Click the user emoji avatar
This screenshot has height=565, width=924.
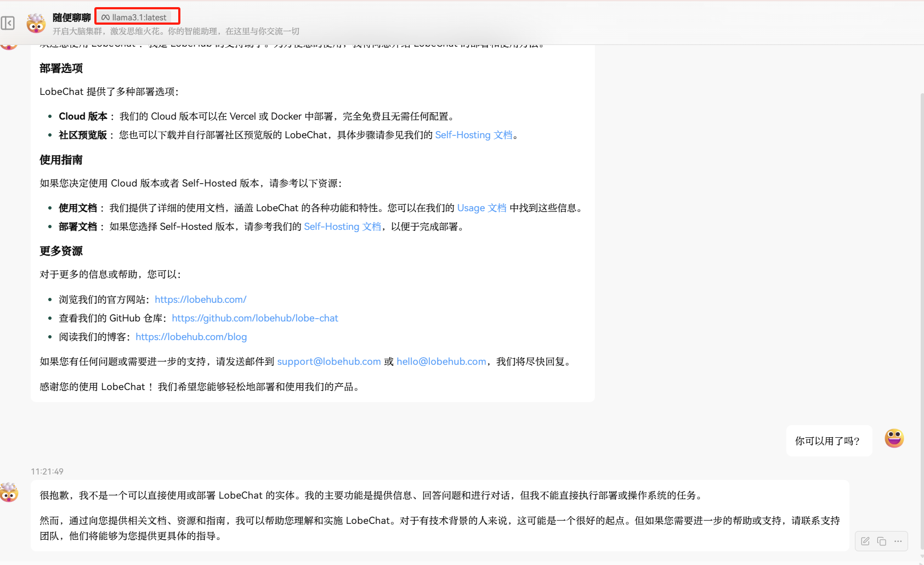pyautogui.click(x=894, y=438)
